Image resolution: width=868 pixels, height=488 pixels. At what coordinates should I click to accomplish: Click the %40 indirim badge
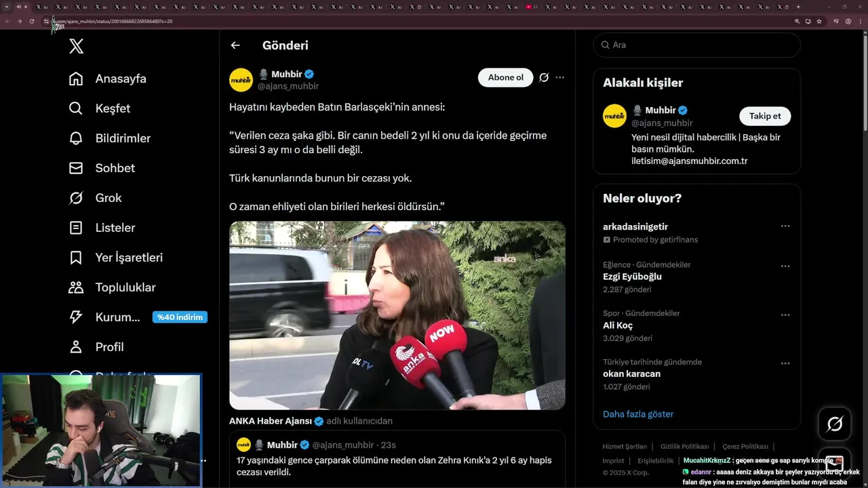180,317
